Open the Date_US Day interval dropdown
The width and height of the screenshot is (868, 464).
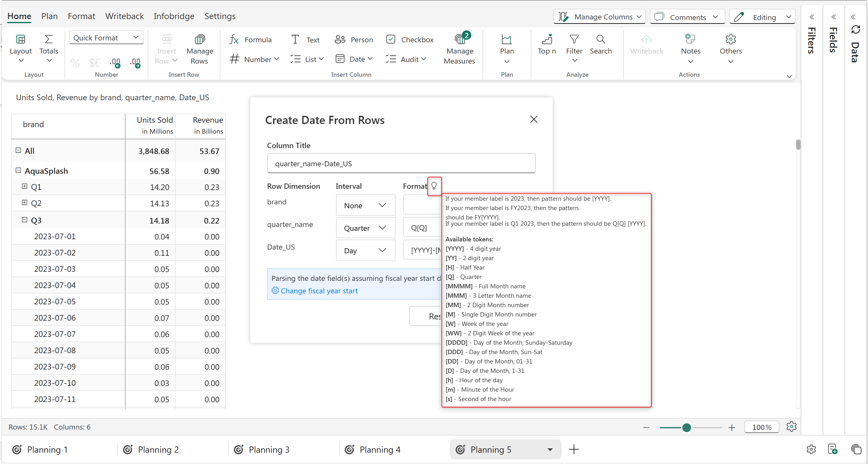(x=365, y=250)
